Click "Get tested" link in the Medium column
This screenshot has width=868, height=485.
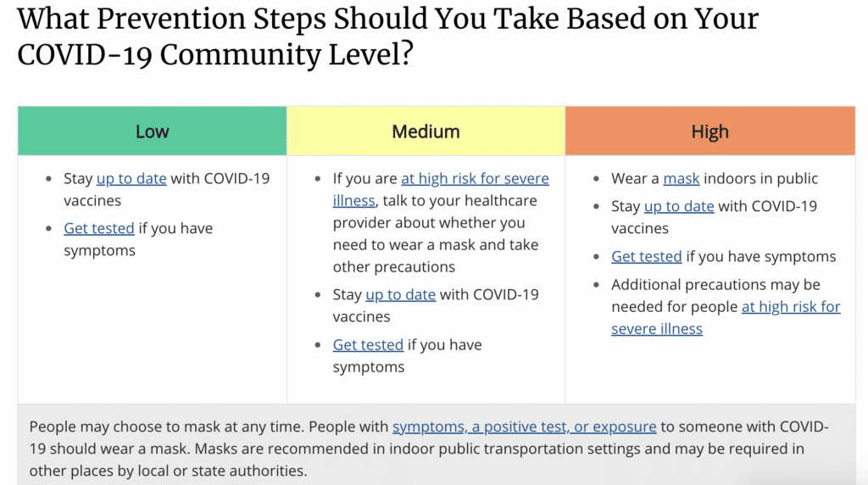[x=368, y=345]
